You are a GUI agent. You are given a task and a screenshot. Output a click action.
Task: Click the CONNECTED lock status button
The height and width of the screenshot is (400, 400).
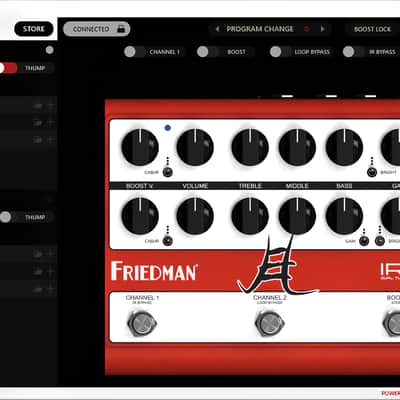tap(97, 29)
